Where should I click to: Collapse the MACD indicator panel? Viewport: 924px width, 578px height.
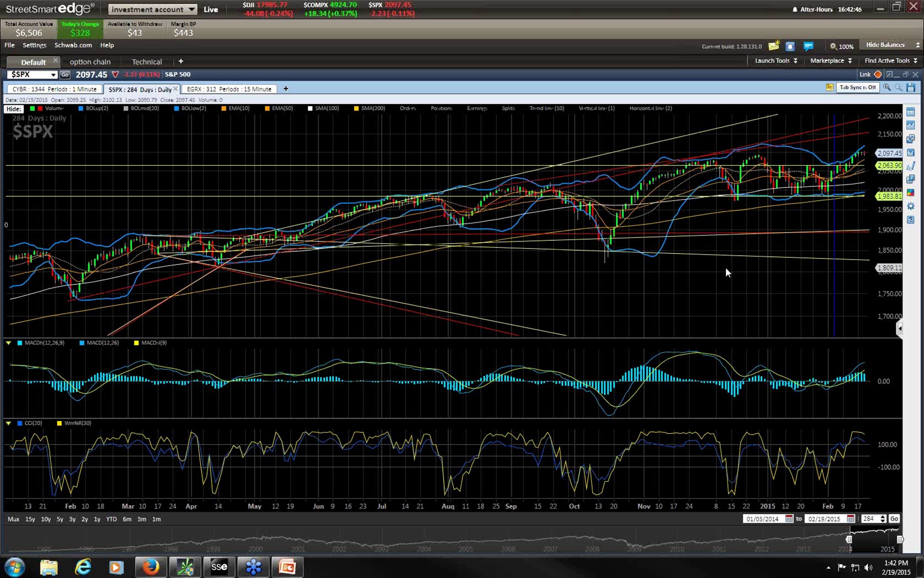(8, 343)
